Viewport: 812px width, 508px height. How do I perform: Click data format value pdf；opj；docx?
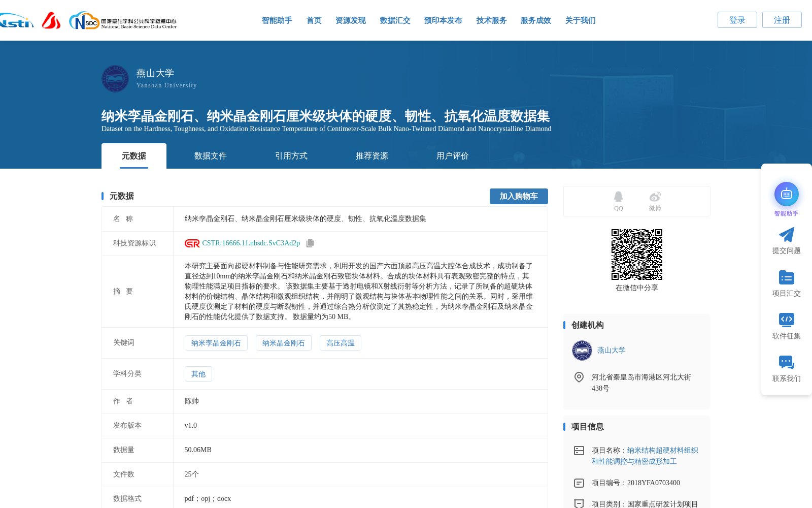[x=208, y=499]
